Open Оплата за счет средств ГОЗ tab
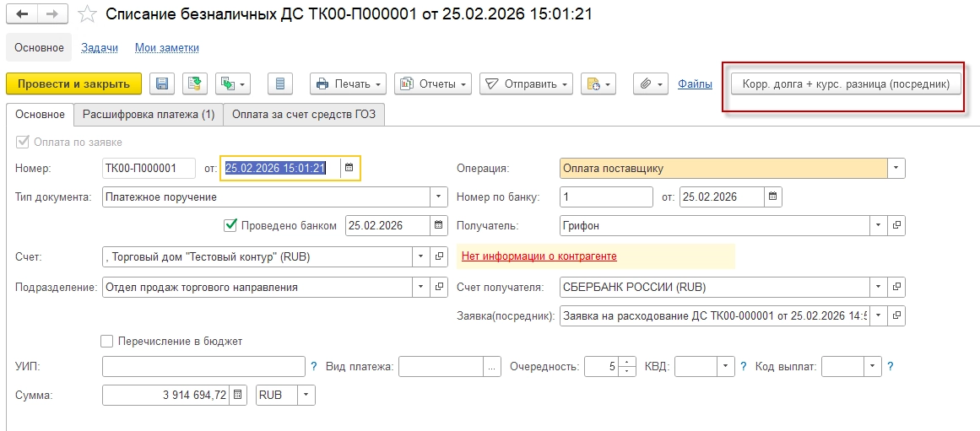Viewport: 980px width, 431px height. coord(304,115)
